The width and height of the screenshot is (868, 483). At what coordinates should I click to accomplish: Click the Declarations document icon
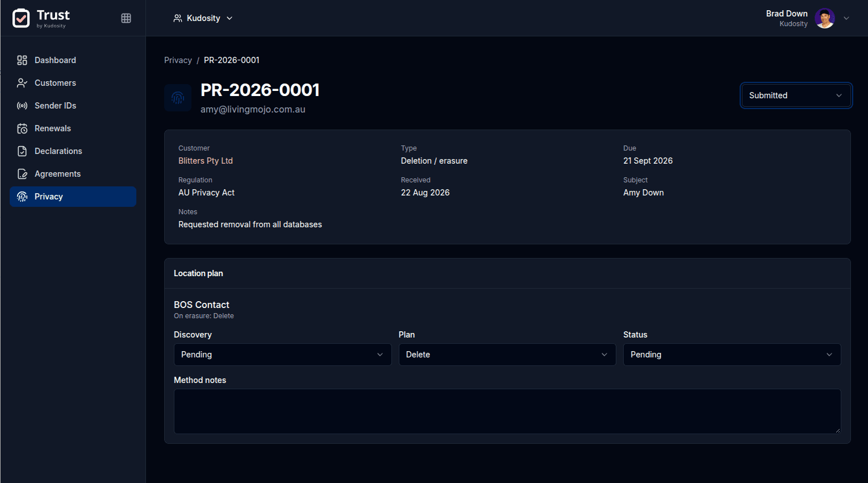(22, 151)
